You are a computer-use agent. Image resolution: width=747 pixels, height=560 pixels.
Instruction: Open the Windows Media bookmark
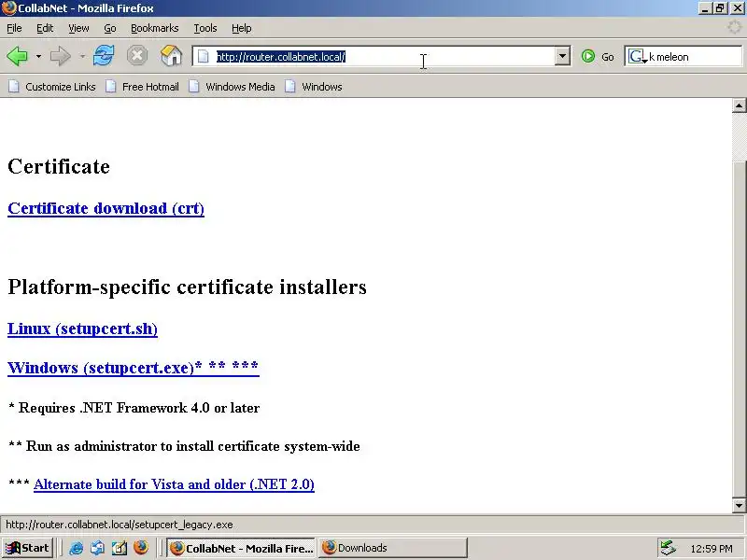click(x=232, y=87)
